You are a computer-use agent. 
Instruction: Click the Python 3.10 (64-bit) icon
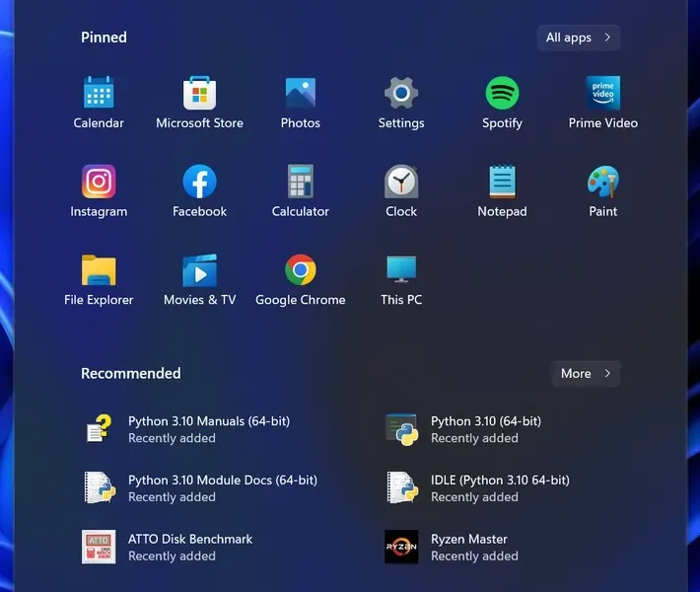(402, 429)
